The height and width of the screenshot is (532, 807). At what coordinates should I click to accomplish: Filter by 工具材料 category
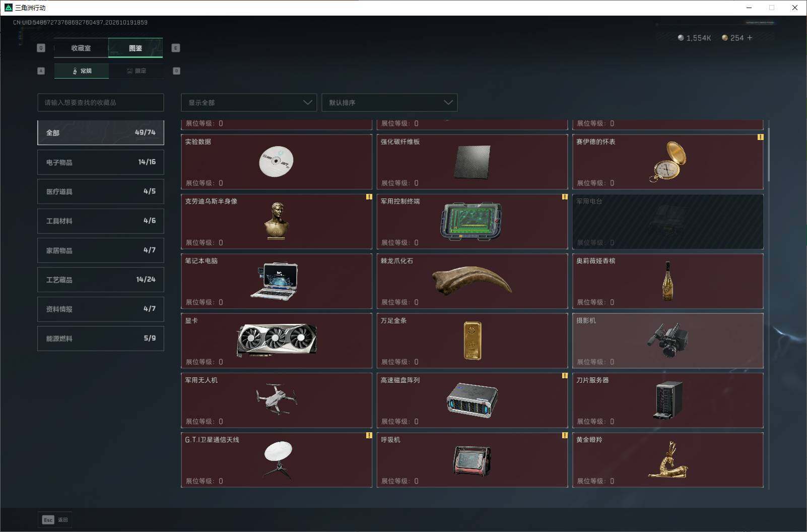101,221
